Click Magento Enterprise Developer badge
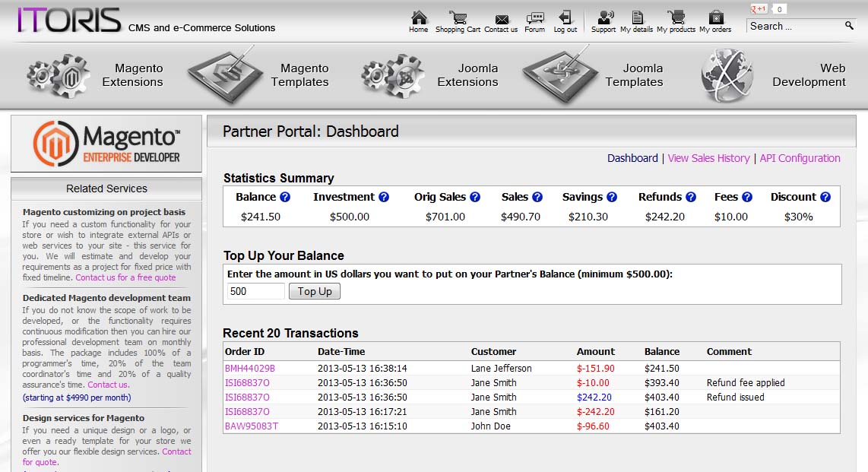The image size is (868, 472). [x=106, y=144]
